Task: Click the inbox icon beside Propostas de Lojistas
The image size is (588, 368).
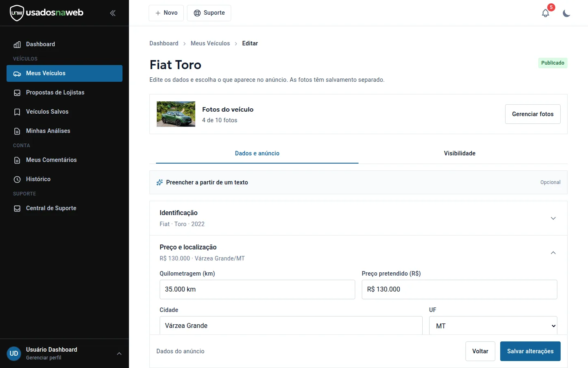Action: coord(17,93)
